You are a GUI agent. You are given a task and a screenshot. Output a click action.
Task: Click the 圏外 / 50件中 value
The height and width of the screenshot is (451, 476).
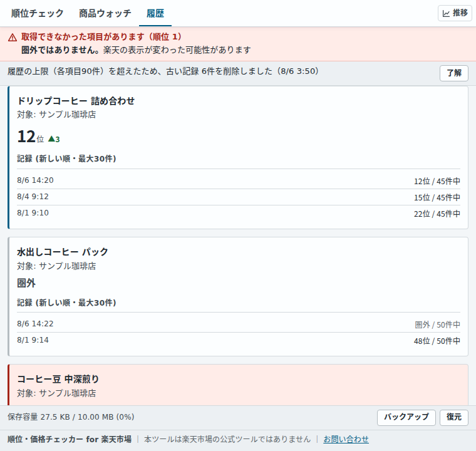tap(437, 324)
